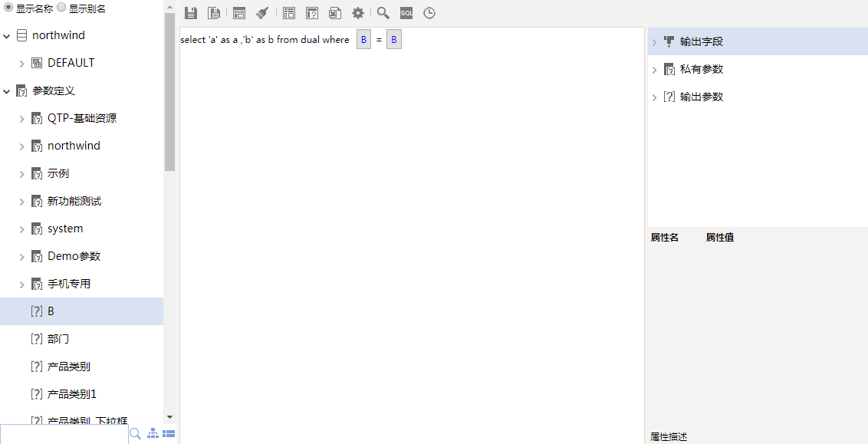Click the format brush icon
The height and width of the screenshot is (444, 868).
coord(262,13)
